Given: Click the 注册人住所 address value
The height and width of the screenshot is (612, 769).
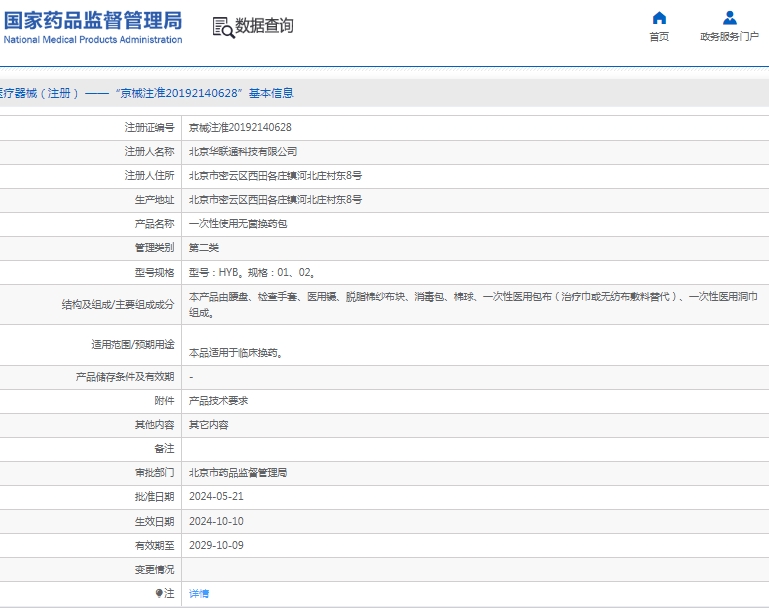Looking at the screenshot, I should coord(275,176).
